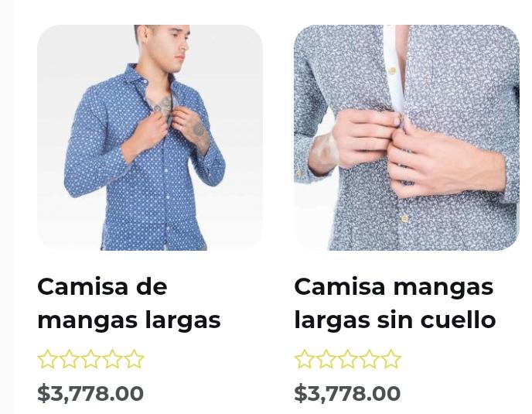The image size is (532, 414).
Task: Click the $3,778.00 price under the collarless shirt
Action: (347, 394)
